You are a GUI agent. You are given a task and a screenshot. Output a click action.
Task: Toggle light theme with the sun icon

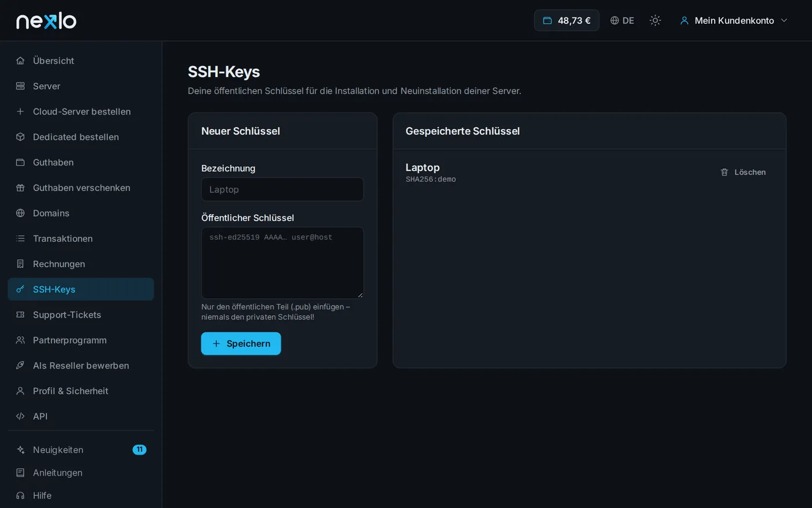point(655,20)
